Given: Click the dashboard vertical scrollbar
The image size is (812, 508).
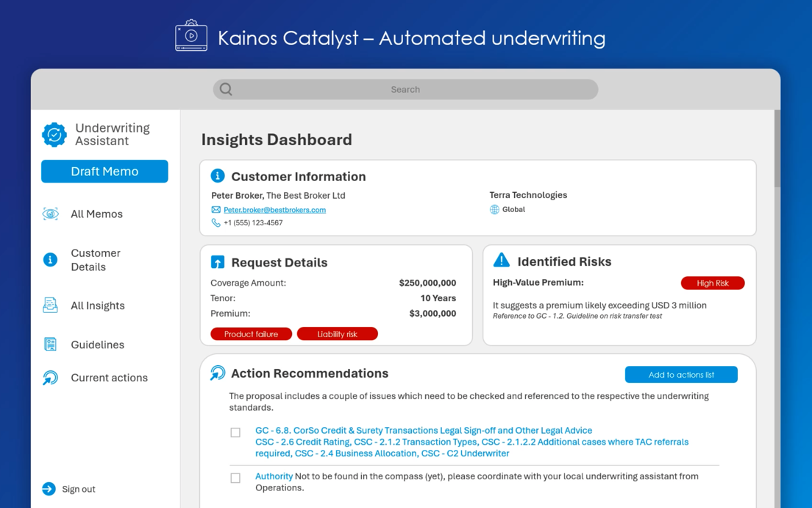Looking at the screenshot, I should point(777,148).
